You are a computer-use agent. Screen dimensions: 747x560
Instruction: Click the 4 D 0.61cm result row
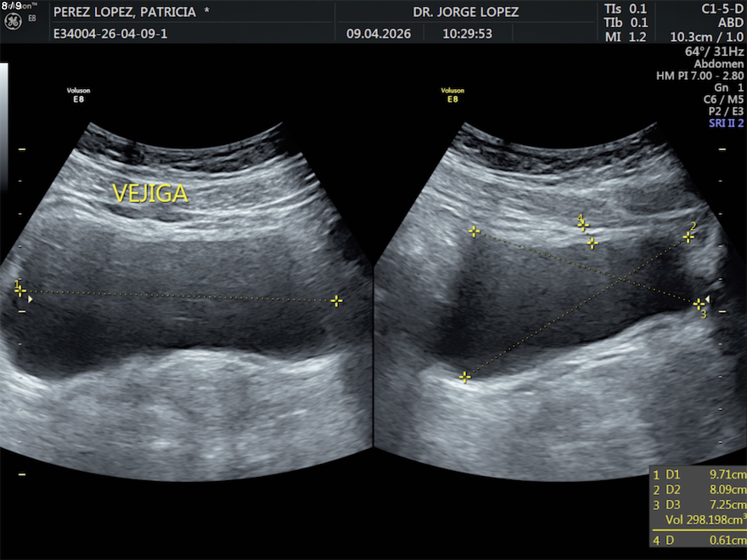(x=699, y=540)
